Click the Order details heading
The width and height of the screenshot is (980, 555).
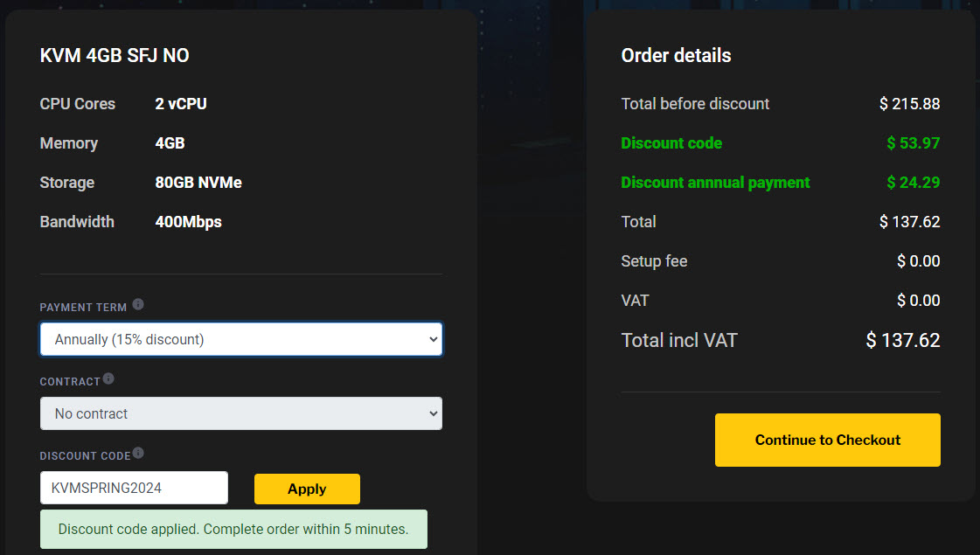(x=676, y=54)
